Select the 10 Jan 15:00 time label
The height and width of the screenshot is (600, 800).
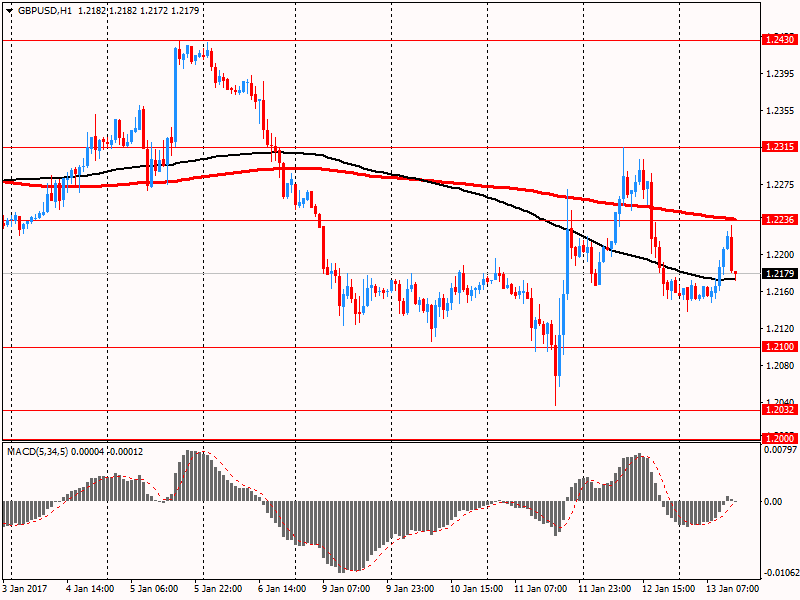click(477, 589)
